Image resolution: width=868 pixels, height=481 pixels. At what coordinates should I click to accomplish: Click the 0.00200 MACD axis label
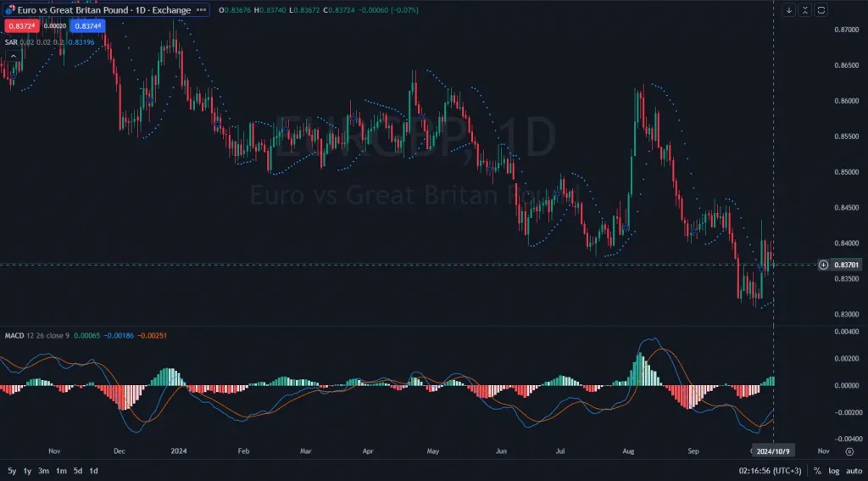846,359
